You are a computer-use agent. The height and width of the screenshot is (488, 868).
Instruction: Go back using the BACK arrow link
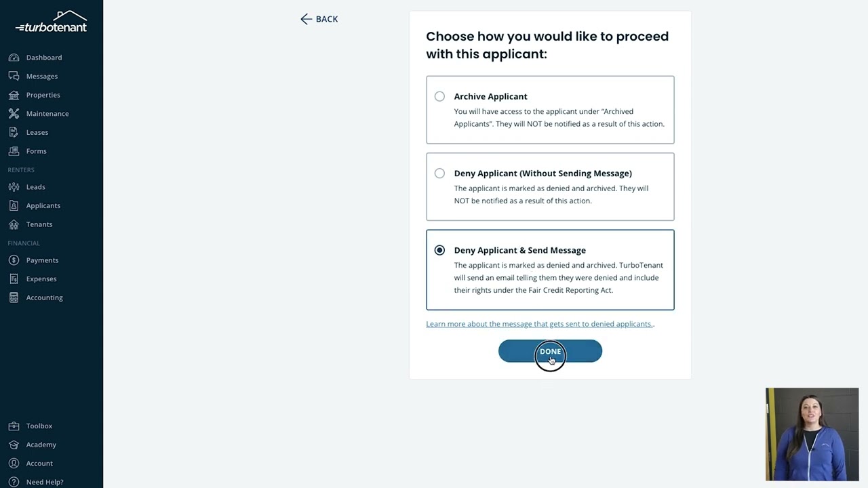[319, 19]
